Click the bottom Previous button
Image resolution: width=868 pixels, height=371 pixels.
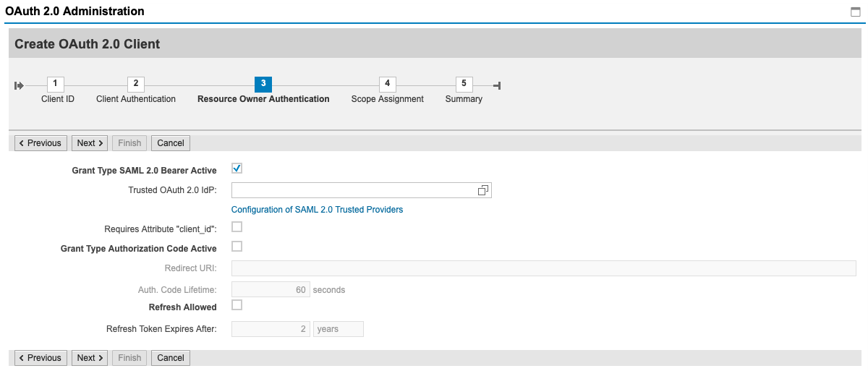41,358
